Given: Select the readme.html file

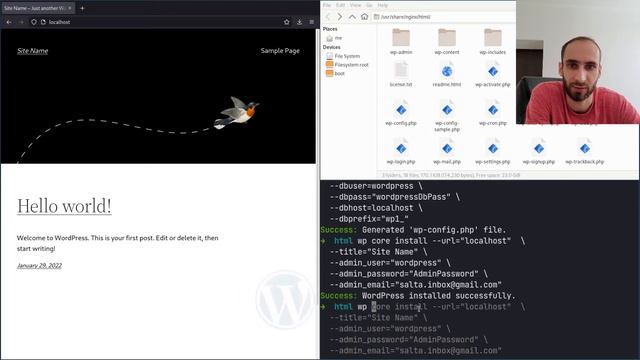Looking at the screenshot, I should [447, 74].
